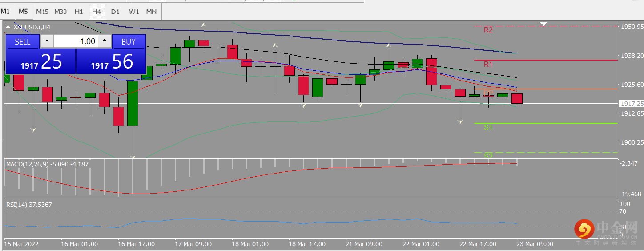This screenshot has width=644, height=251.
Task: Click the XAUUSD.r,H4 chart title
Action: click(x=32, y=27)
